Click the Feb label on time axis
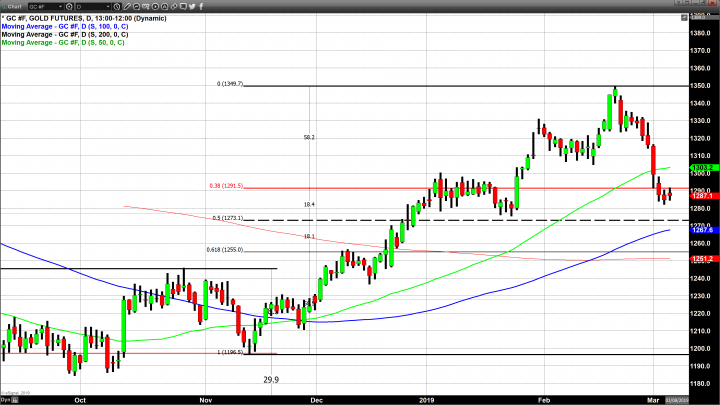This screenshot has width=720, height=405. 544,400
